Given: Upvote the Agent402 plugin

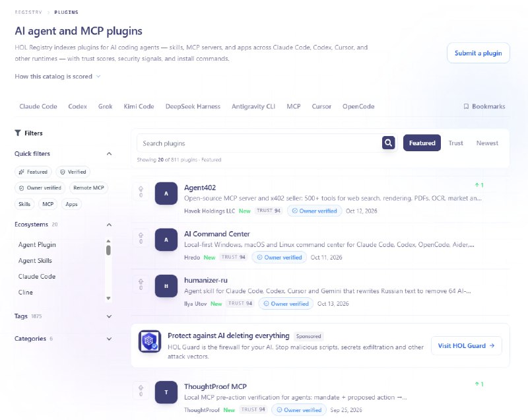Looking at the screenshot, I should 141,192.
